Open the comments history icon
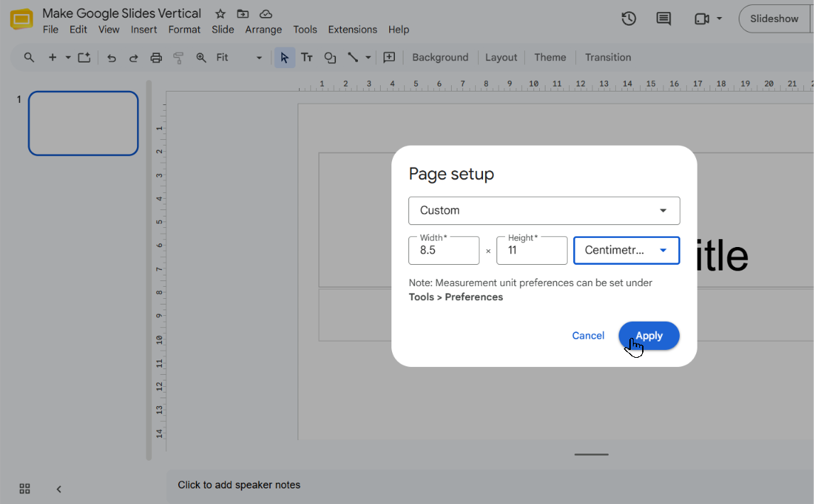Screen dimensions: 814x504 click(x=663, y=18)
